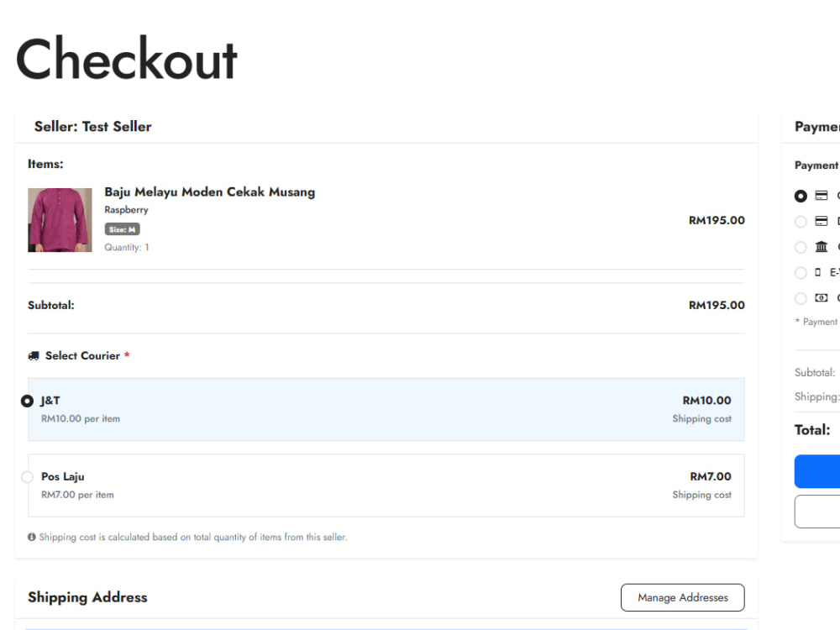Open the Baju Melayu product thumbnail
Image resolution: width=840 pixels, height=630 pixels.
click(60, 219)
